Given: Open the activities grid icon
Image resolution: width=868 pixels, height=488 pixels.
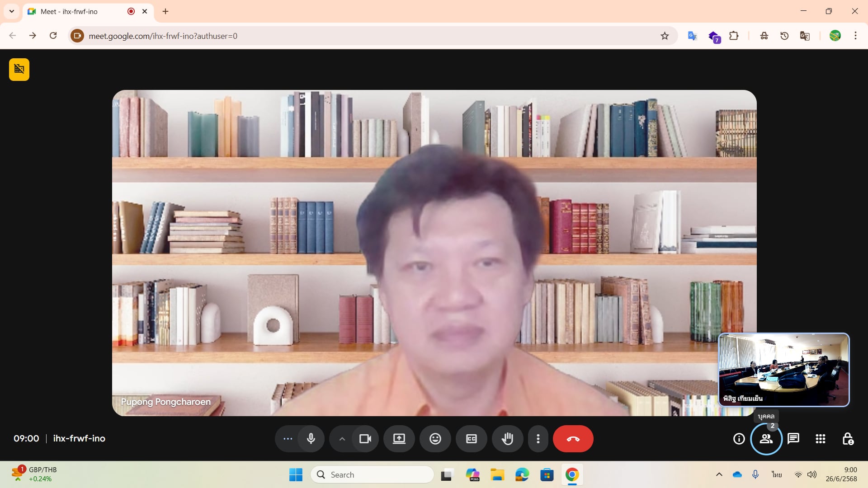Looking at the screenshot, I should click(821, 439).
